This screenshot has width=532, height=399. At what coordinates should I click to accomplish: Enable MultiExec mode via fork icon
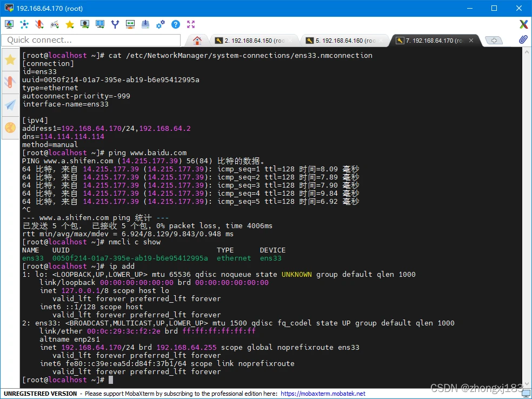pos(115,24)
